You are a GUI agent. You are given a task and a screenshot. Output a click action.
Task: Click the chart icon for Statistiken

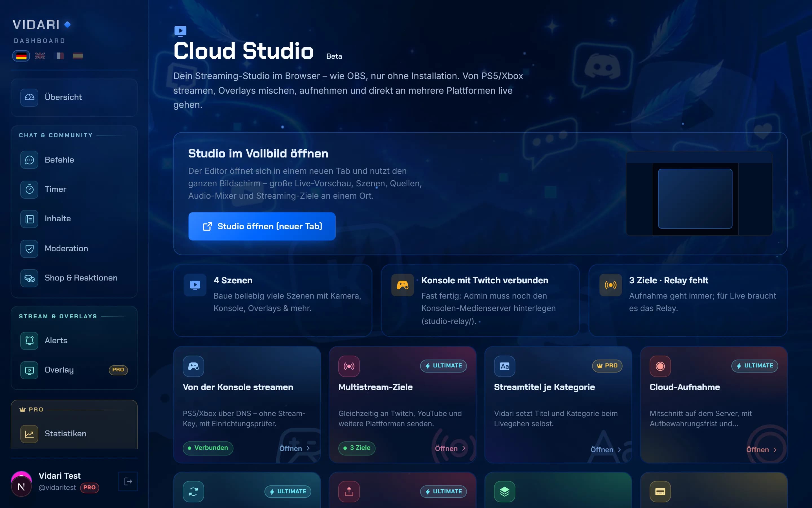click(x=29, y=434)
